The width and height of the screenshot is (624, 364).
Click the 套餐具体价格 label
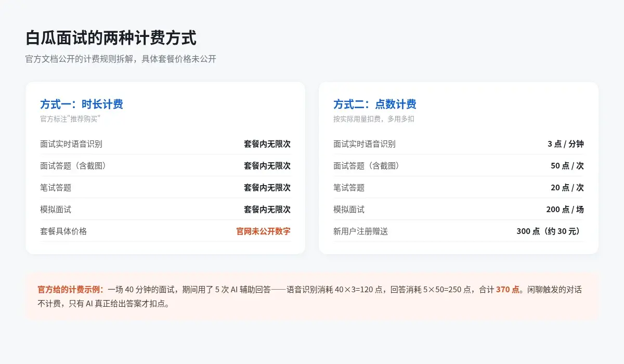pyautogui.click(x=63, y=231)
